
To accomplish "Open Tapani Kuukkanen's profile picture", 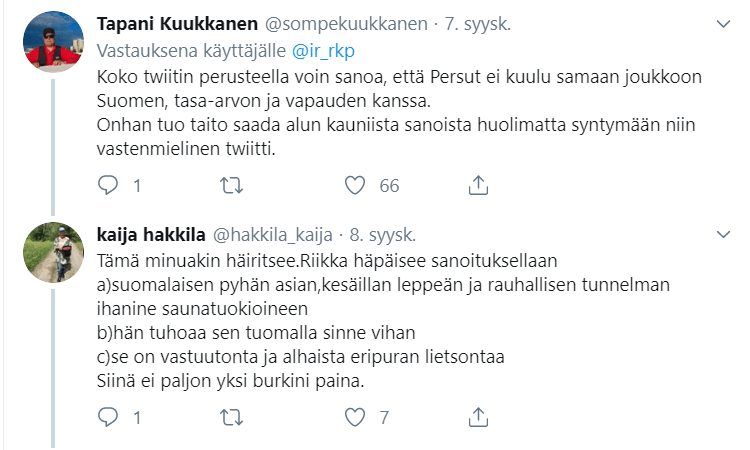I will 52,43.
